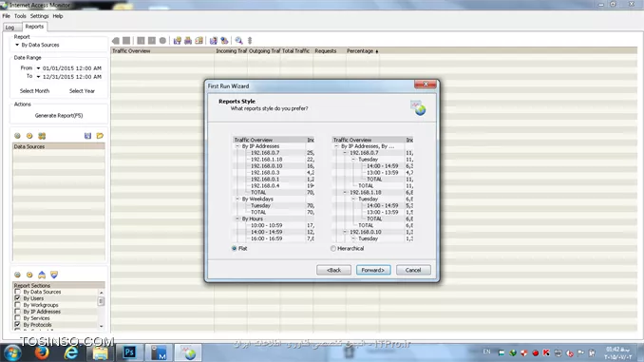Click the red K Kaspersky tray icon
Screen dimensions: 644x362
[546, 352]
